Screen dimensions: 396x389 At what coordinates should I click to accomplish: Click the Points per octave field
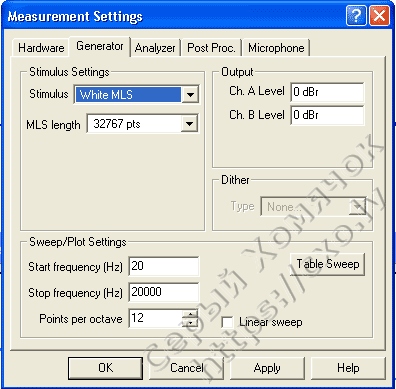(x=156, y=318)
